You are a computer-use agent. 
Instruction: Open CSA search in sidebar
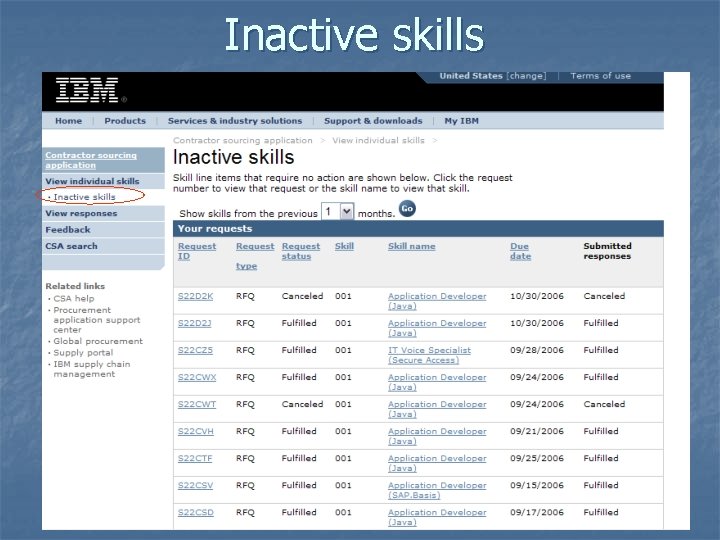tap(71, 246)
